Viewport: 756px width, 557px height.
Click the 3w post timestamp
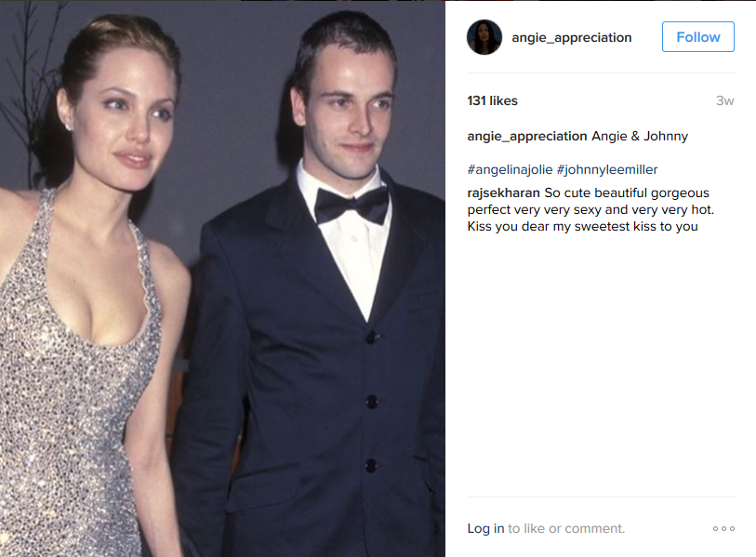tap(724, 100)
